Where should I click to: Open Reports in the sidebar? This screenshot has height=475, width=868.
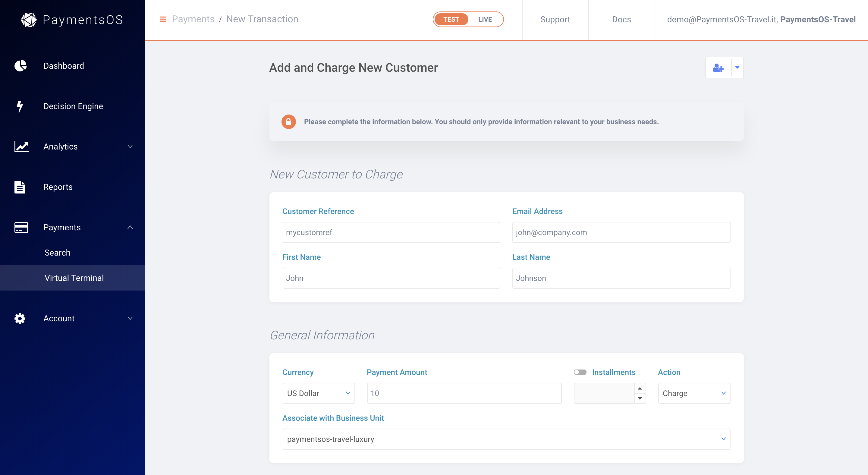(58, 187)
